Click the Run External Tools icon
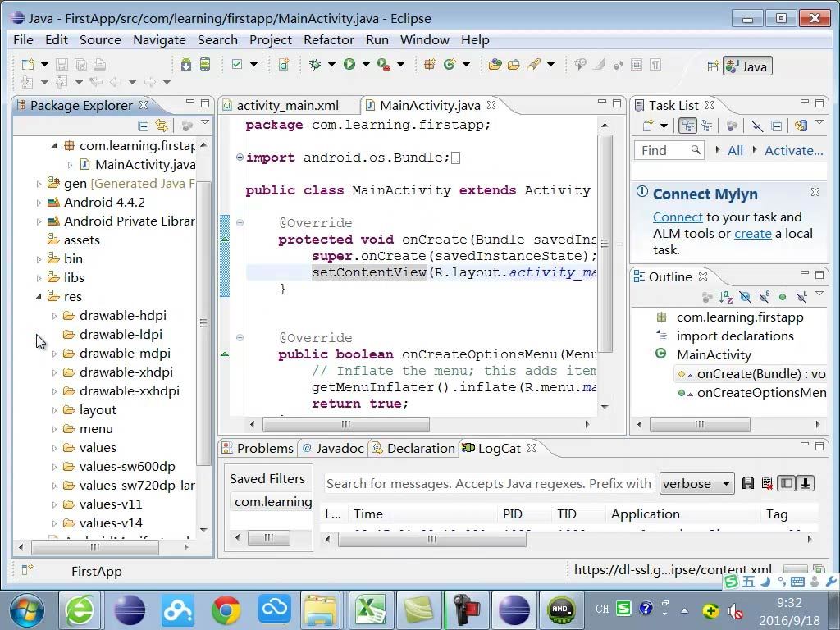The image size is (840, 630). [383, 65]
